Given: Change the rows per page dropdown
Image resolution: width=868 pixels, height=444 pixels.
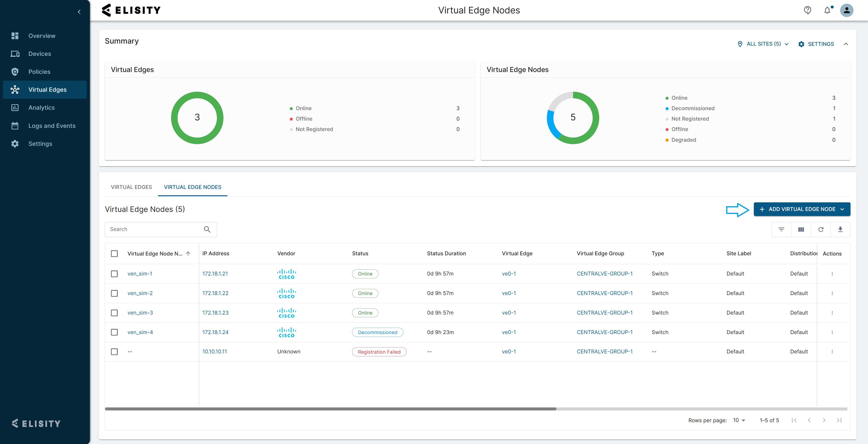Looking at the screenshot, I should click(x=739, y=420).
